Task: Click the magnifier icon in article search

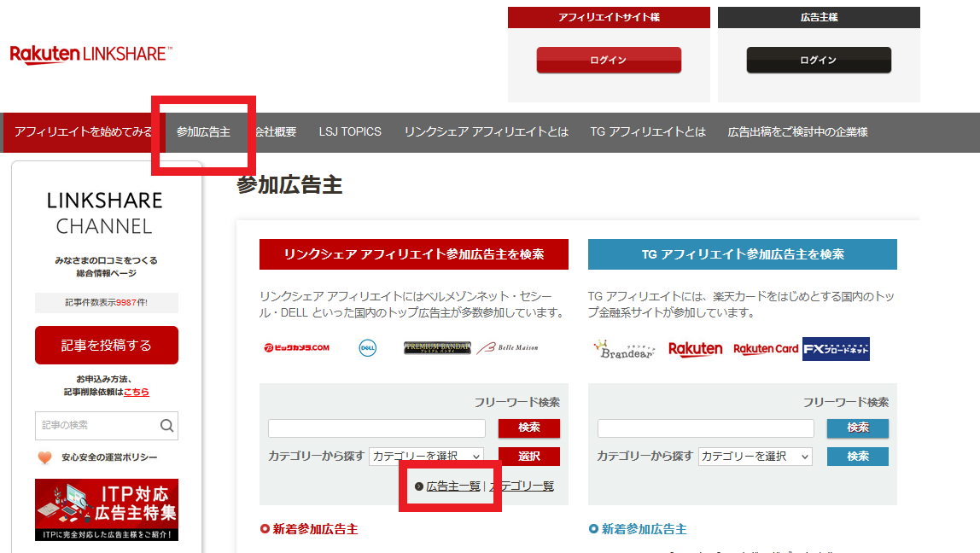Action: coord(167,425)
